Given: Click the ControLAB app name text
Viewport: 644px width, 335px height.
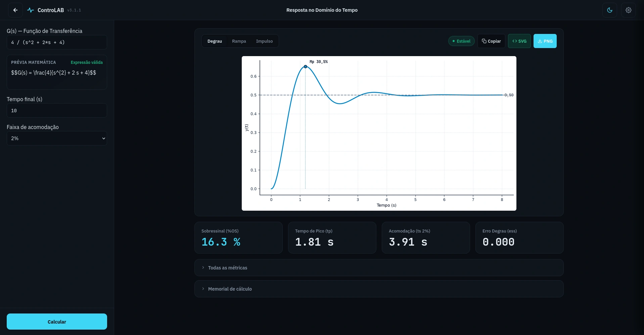Looking at the screenshot, I should pos(51,10).
